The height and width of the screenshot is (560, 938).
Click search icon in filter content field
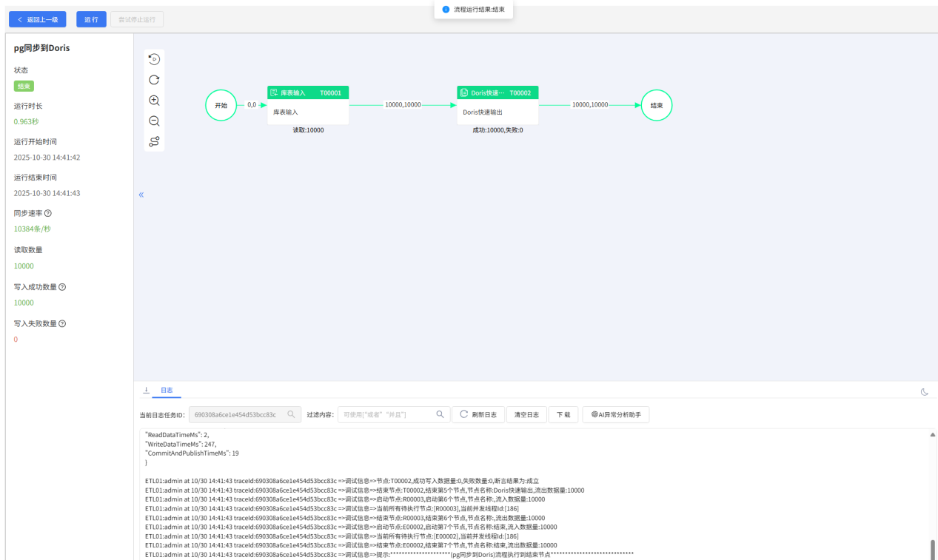point(440,414)
